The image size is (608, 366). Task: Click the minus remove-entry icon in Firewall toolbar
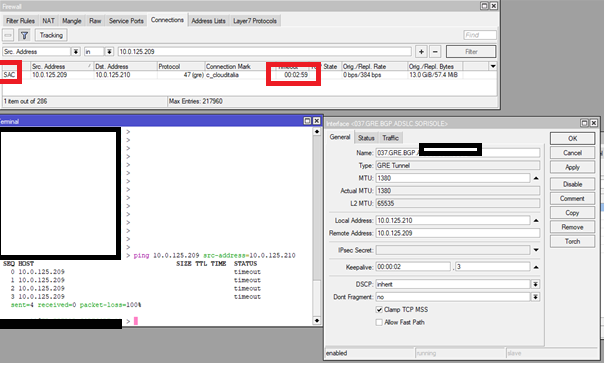click(x=8, y=35)
